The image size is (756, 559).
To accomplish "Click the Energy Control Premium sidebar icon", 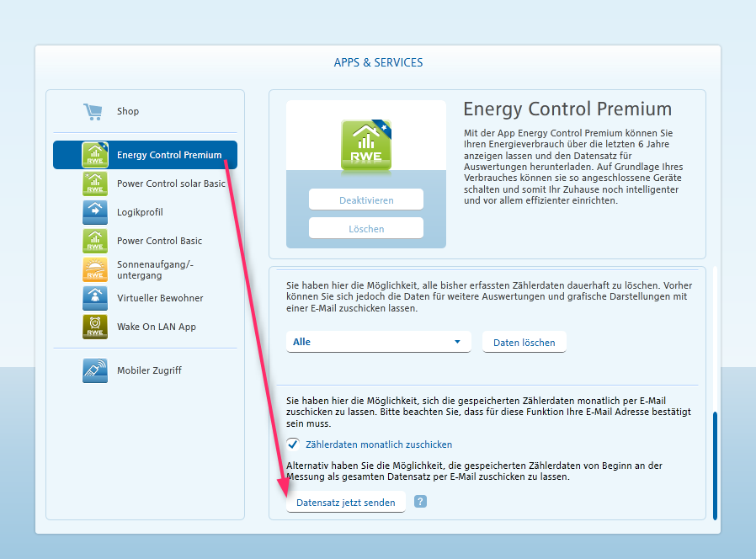I will 95,155.
